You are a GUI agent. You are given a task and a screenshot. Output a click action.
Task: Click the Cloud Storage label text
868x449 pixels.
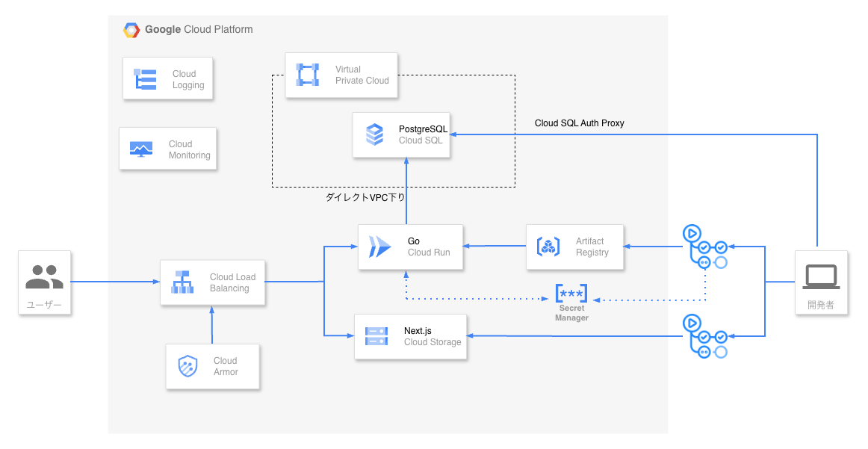point(433,342)
